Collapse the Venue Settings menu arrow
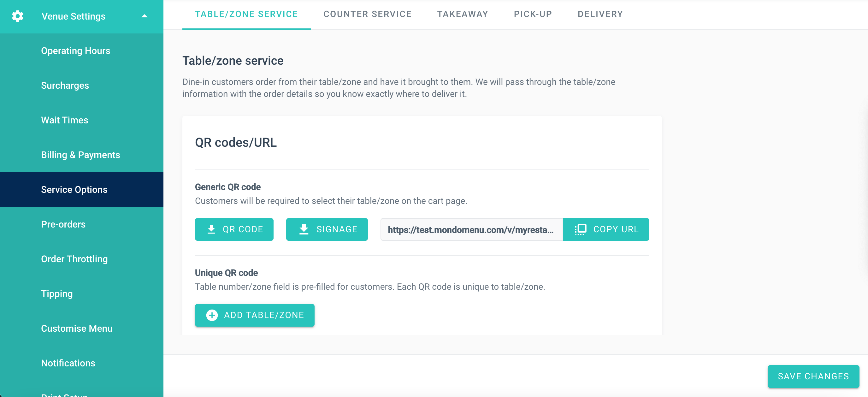 pos(145,16)
